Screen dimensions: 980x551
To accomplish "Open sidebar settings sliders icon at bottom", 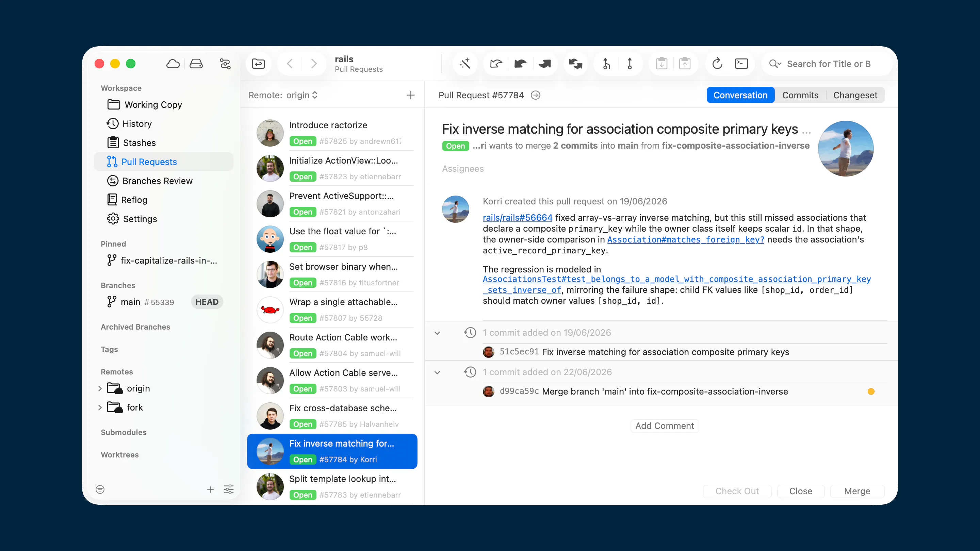I will tap(229, 489).
